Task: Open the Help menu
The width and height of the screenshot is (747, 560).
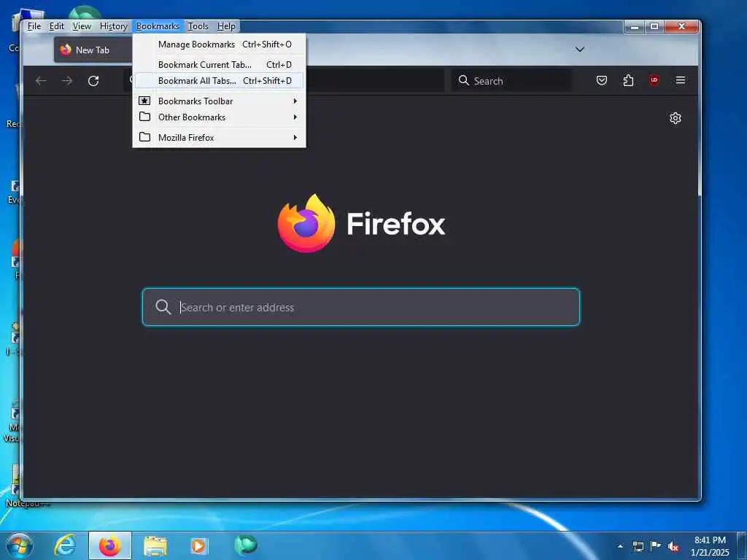Action: coord(226,26)
